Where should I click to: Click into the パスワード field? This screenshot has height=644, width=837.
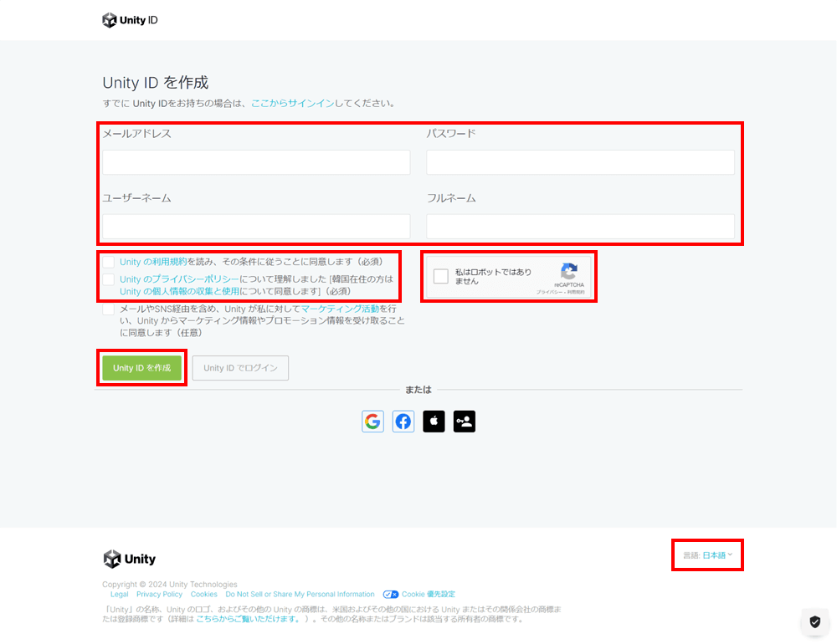tap(580, 162)
